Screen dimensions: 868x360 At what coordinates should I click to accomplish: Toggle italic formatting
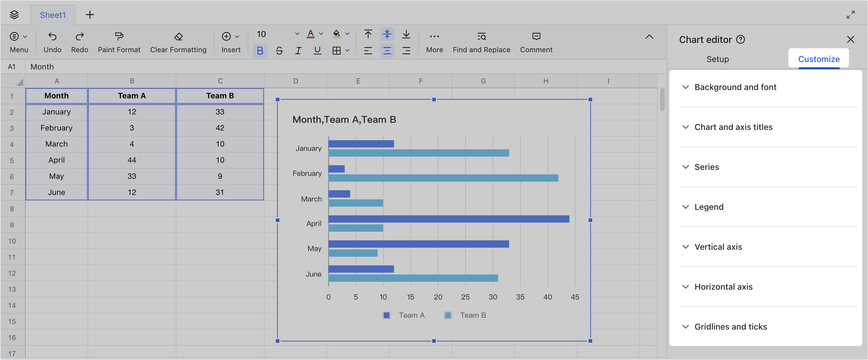point(298,50)
